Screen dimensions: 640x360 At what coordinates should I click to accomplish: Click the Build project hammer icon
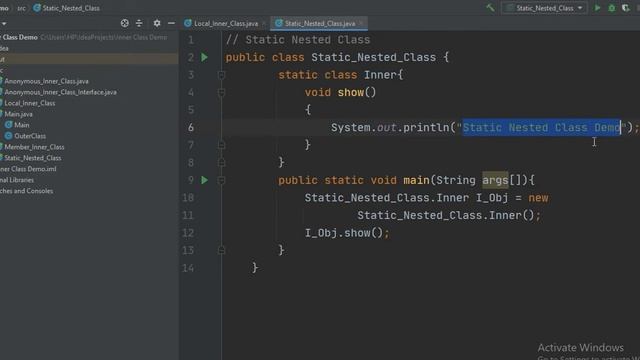pyautogui.click(x=490, y=8)
